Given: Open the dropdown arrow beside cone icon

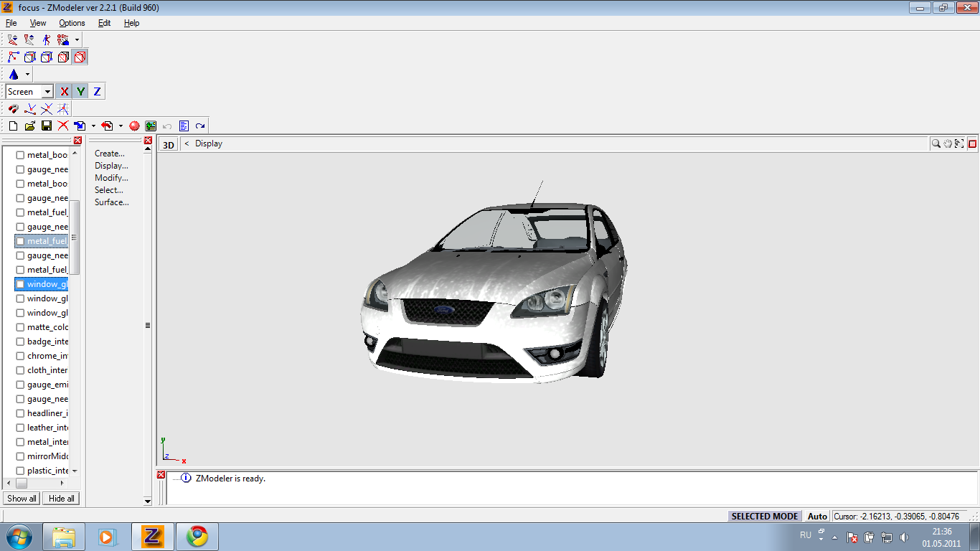Looking at the screenshot, I should (x=27, y=74).
